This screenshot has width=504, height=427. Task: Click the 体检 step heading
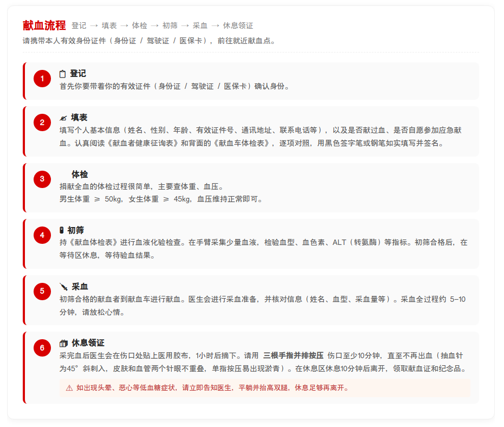(x=80, y=174)
